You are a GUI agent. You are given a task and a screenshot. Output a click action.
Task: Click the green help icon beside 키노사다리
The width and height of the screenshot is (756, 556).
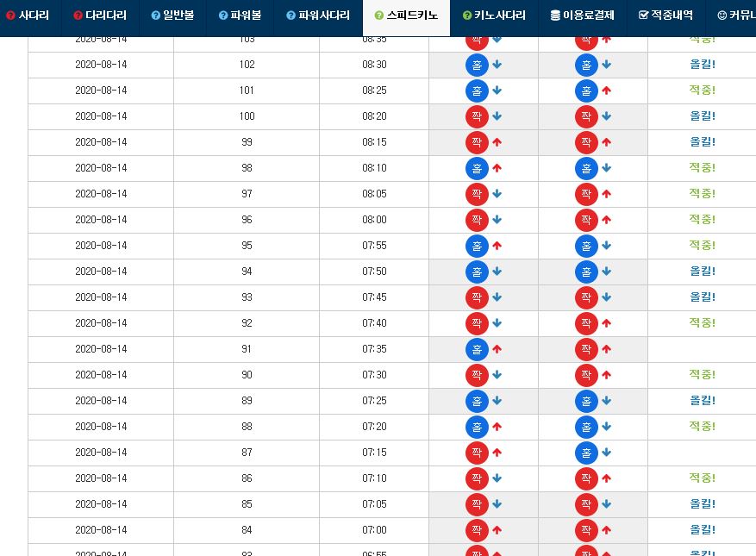click(x=466, y=16)
